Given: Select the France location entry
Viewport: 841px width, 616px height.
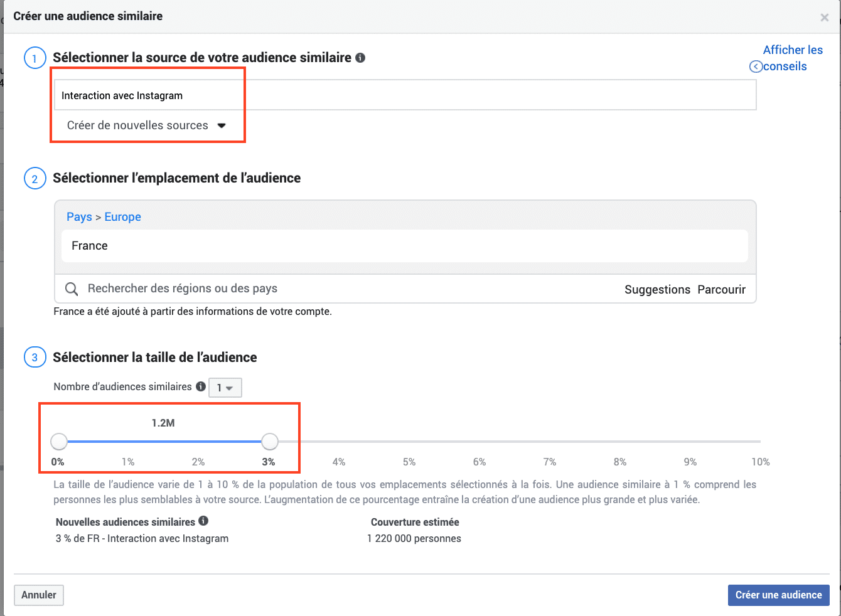Looking at the screenshot, I should click(405, 246).
